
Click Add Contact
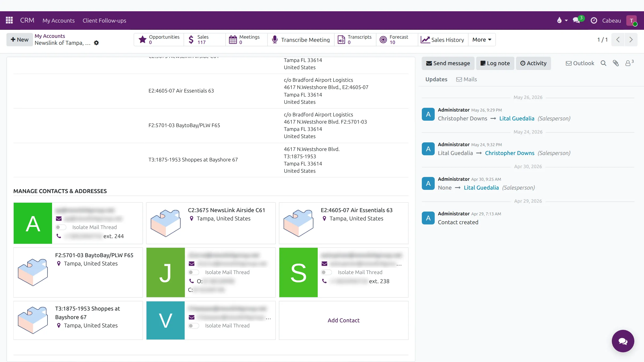point(343,320)
